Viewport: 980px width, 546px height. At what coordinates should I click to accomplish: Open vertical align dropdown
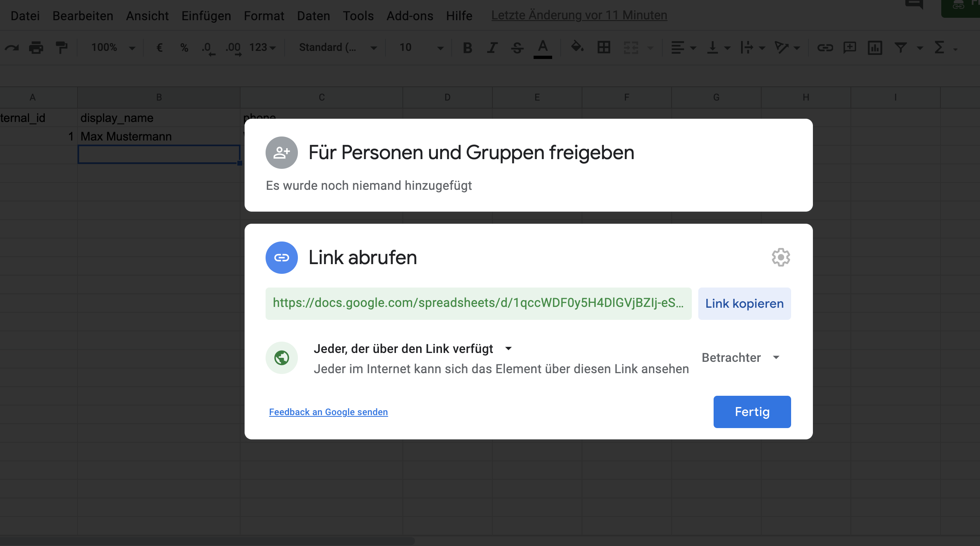tap(718, 48)
